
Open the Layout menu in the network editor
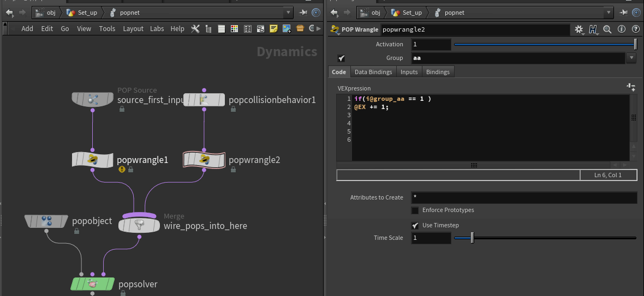coord(133,29)
